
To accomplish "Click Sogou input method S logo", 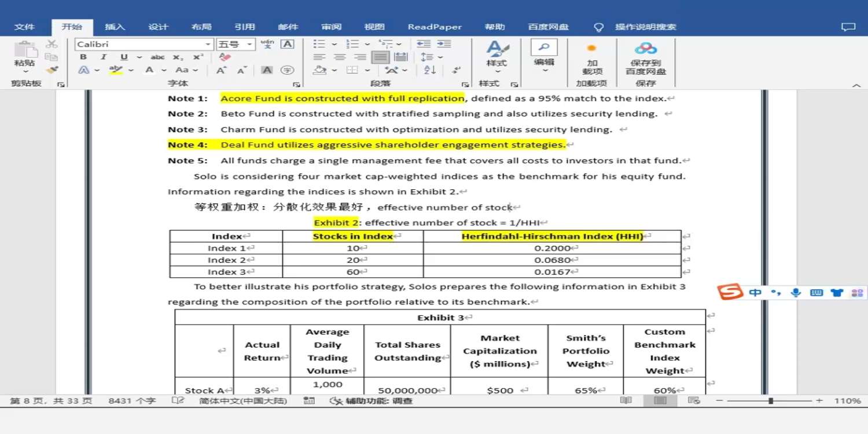I will pyautogui.click(x=730, y=292).
